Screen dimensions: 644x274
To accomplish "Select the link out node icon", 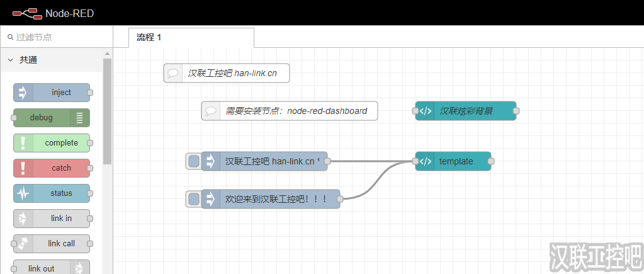I will tap(80, 269).
